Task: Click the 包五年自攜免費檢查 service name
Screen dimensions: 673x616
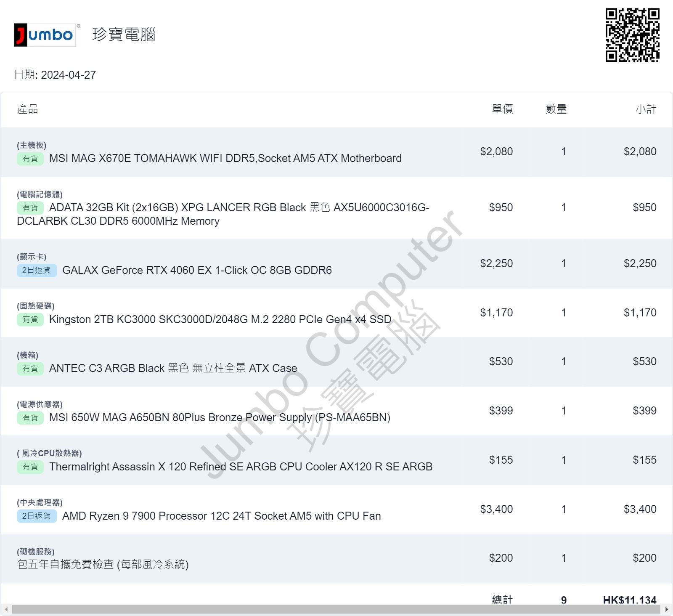Action: pyautogui.click(x=103, y=564)
